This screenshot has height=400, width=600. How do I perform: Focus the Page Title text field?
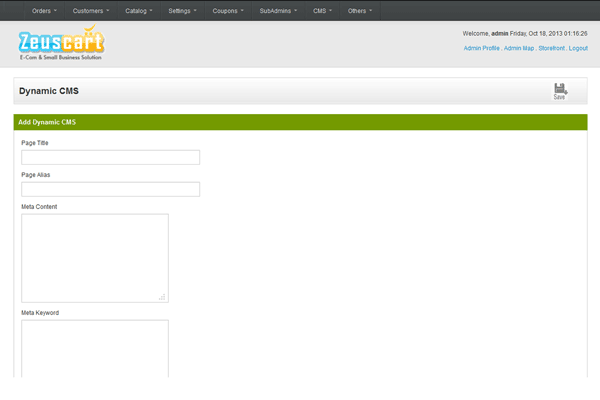110,157
